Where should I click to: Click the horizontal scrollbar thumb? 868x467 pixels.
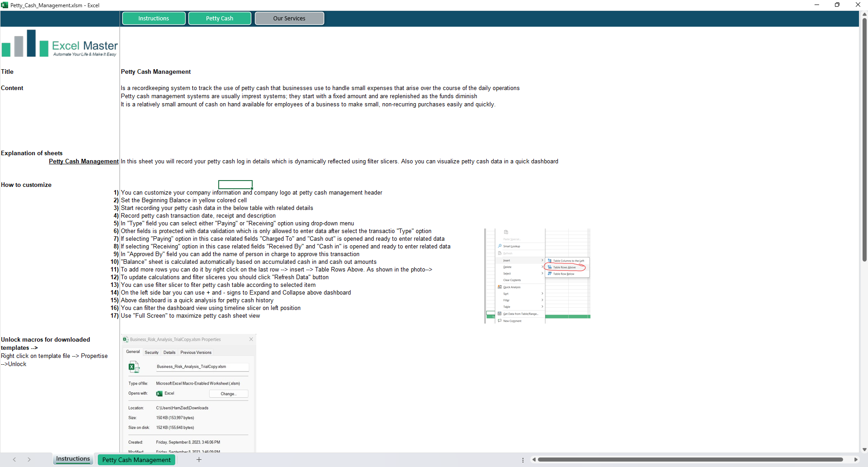click(690, 460)
